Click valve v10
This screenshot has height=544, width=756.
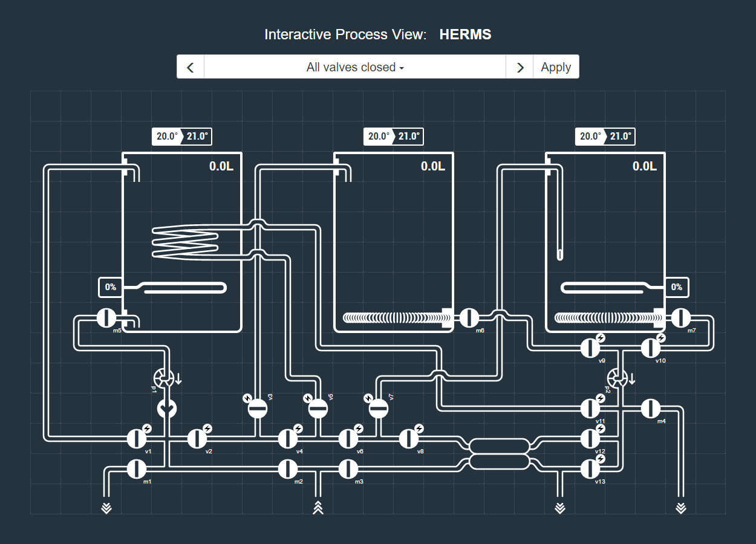[x=651, y=348]
